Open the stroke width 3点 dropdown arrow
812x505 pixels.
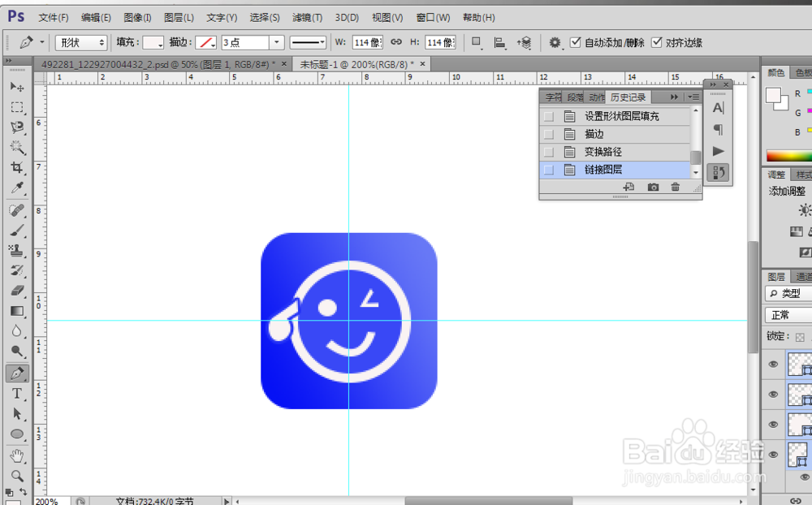coord(277,42)
